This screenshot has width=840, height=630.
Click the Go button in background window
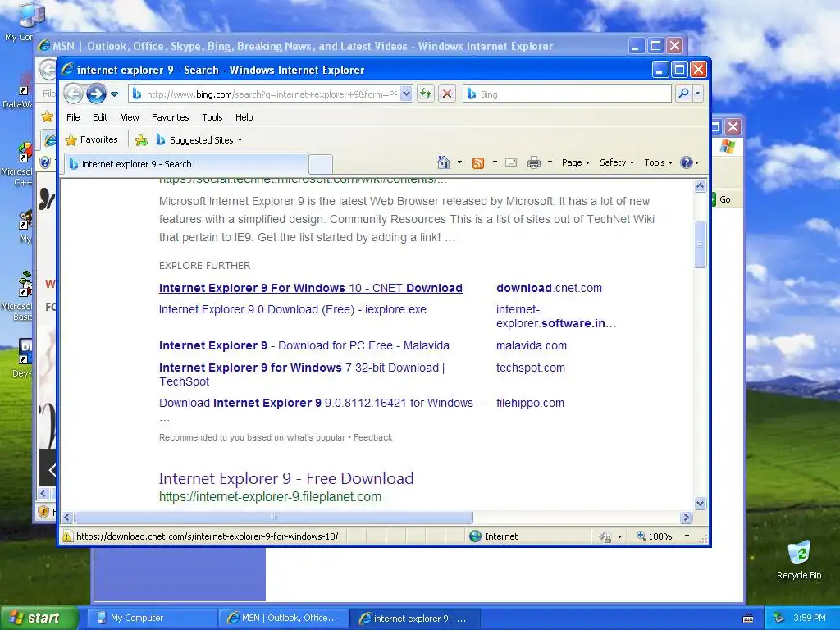[725, 199]
